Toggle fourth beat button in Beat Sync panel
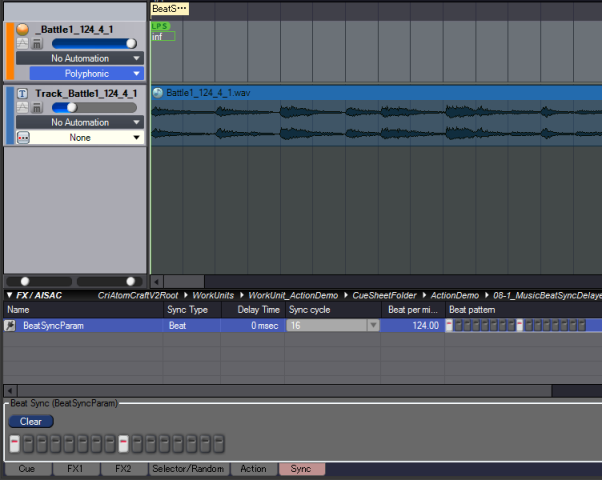602x480 pixels. click(x=55, y=444)
